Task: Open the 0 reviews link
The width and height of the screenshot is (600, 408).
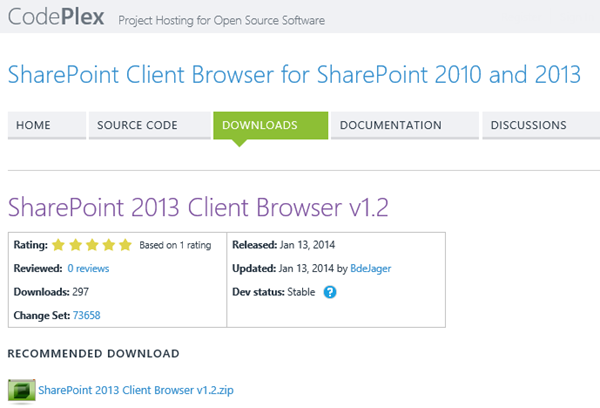Action: click(88, 269)
